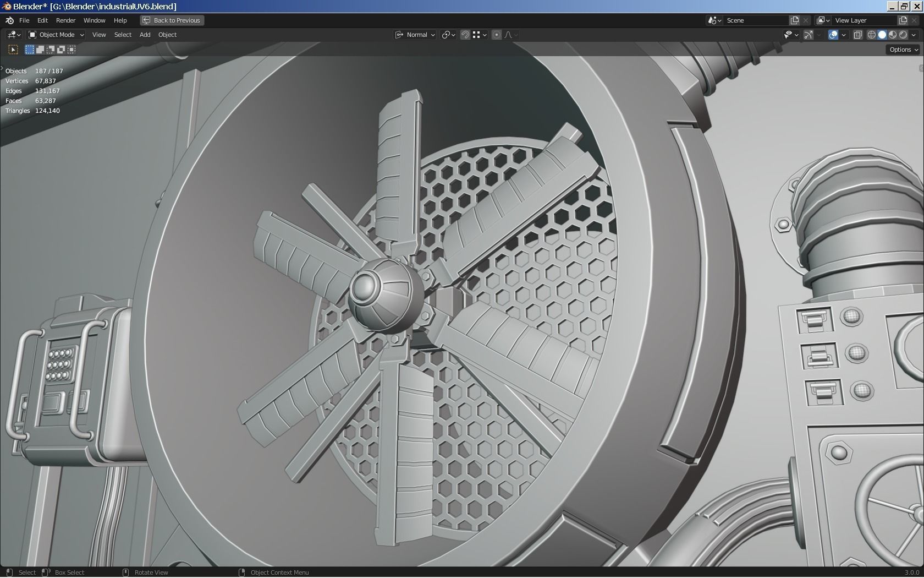Toggle X-ray view

pyautogui.click(x=857, y=35)
